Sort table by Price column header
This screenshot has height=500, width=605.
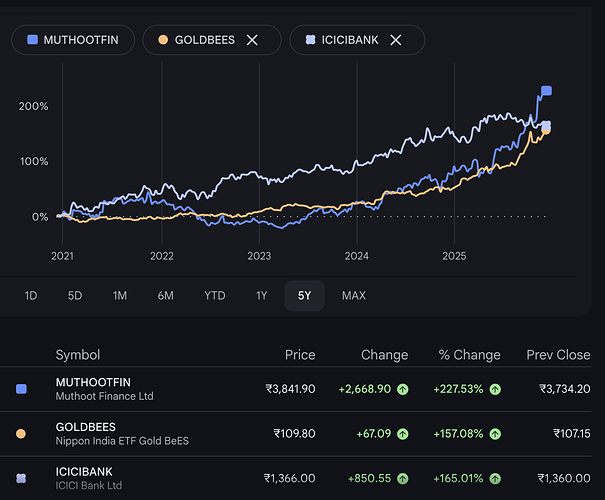click(x=300, y=355)
